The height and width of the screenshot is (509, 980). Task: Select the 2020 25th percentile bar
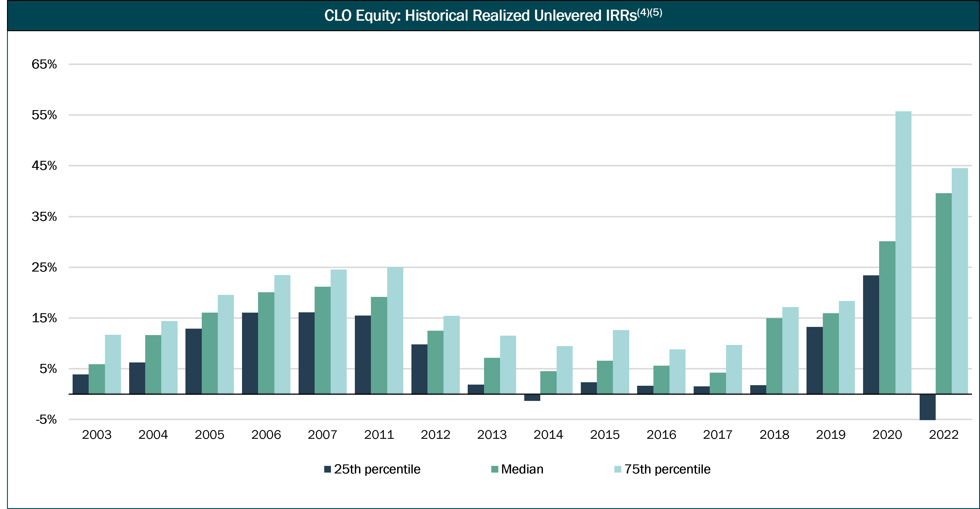(x=871, y=334)
